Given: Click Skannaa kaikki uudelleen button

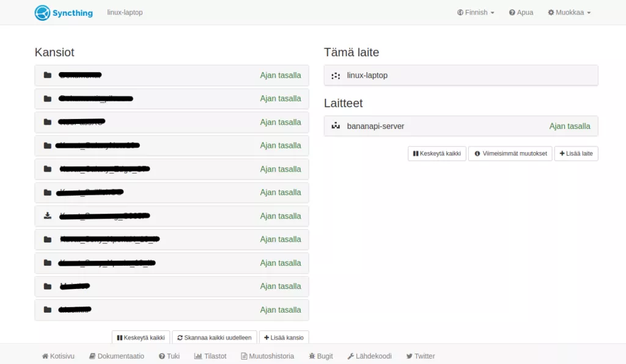Looking at the screenshot, I should pyautogui.click(x=214, y=338).
